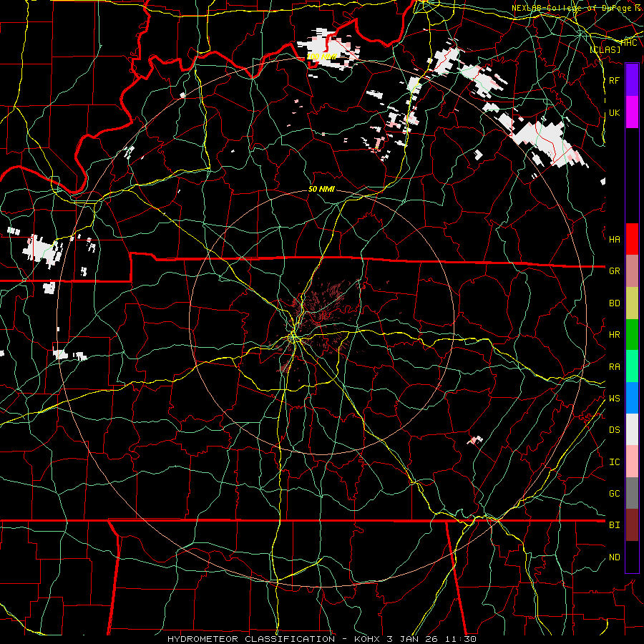Click the "RF" legend label
Screen dimensions: 644x644
(614, 80)
